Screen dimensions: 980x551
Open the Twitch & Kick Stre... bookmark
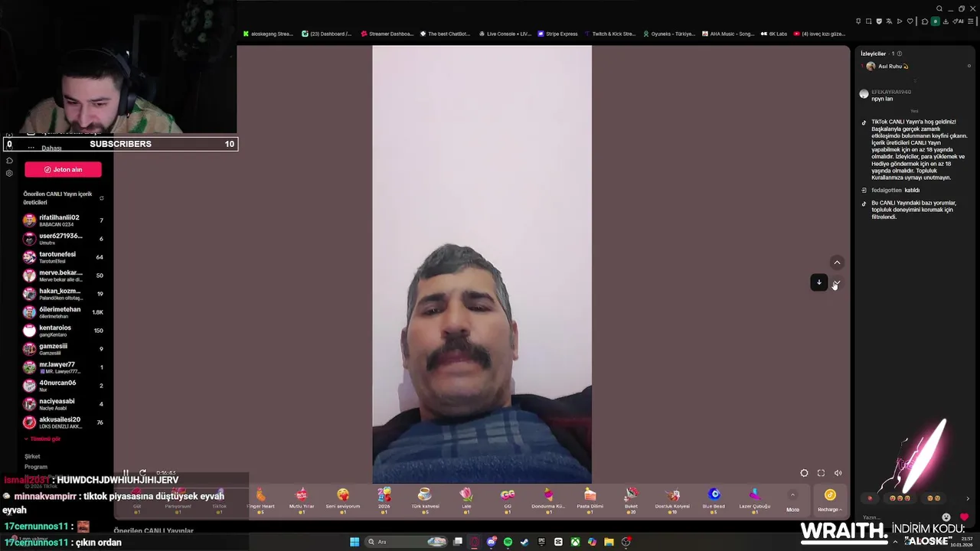coord(609,34)
